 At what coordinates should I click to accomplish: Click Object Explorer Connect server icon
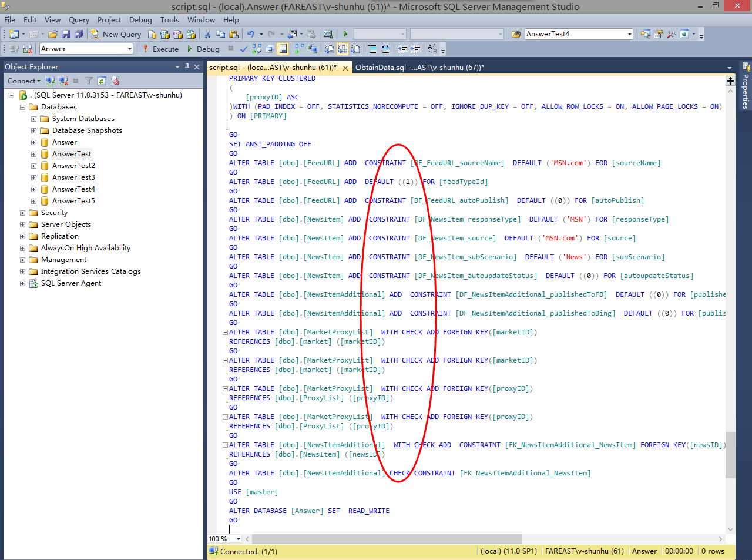click(50, 81)
